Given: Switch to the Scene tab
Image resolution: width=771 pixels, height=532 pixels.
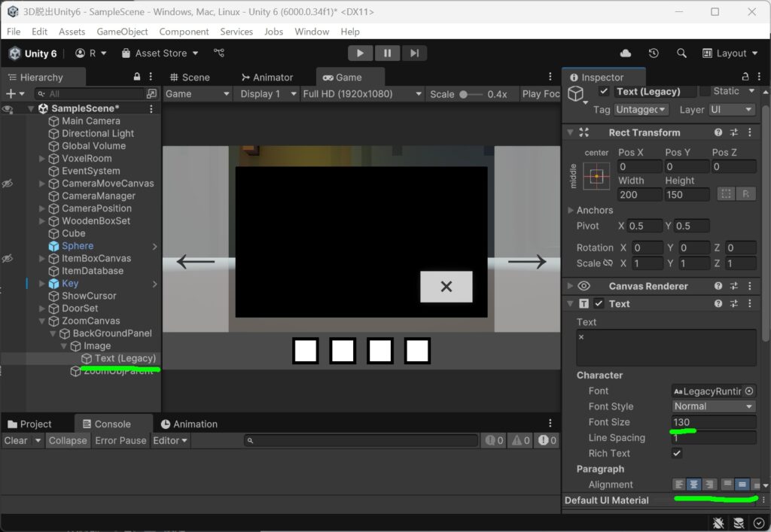Looking at the screenshot, I should click(x=190, y=77).
